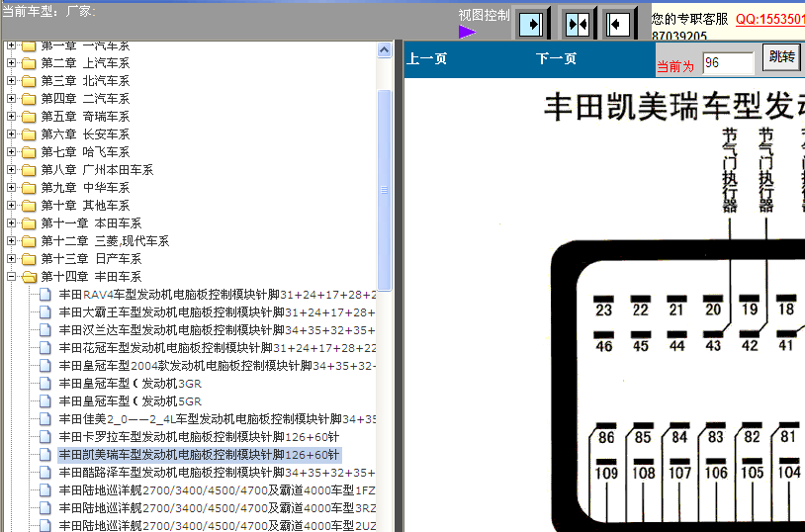Open 丰田大霸王车型发动机电脑板 entry
The image size is (805, 532).
pyautogui.click(x=218, y=312)
